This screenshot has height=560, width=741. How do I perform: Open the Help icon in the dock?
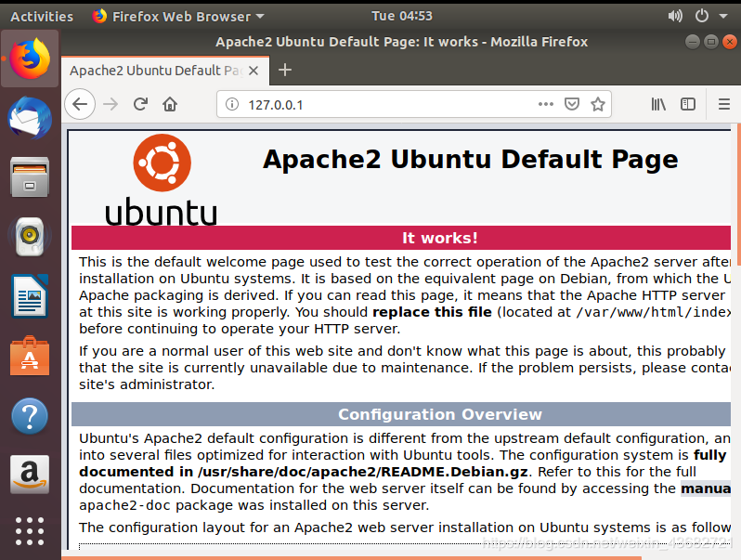tap(30, 416)
